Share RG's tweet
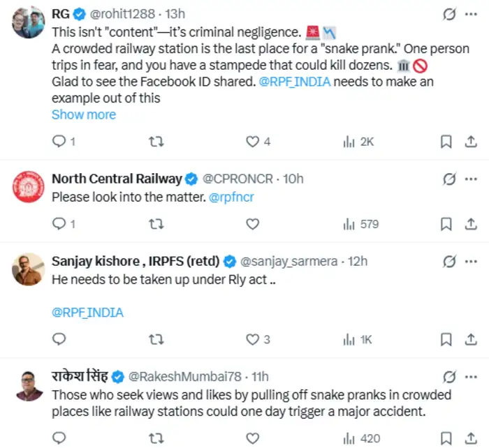This screenshot has width=489, height=448. [x=471, y=142]
